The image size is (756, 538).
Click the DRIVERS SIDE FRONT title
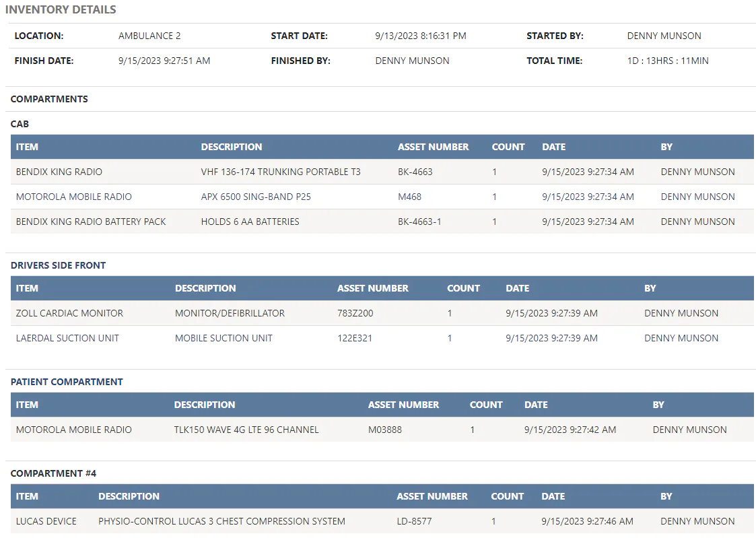click(59, 265)
